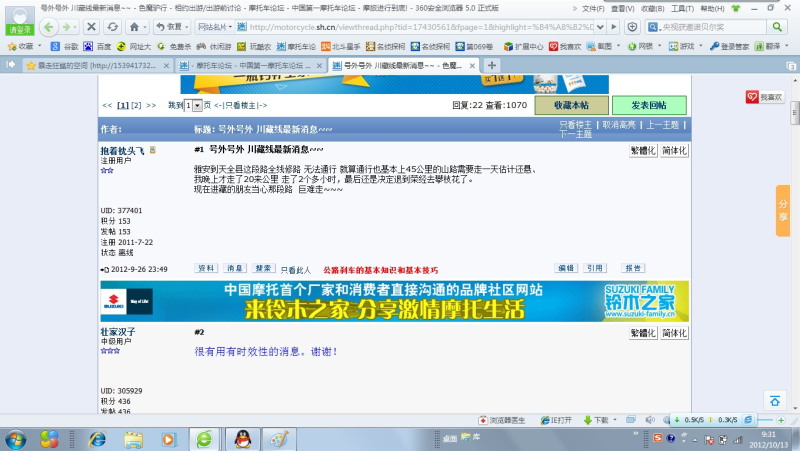The height and width of the screenshot is (451, 800).
Task: Click the 收藏本帖 button
Action: pos(567,105)
